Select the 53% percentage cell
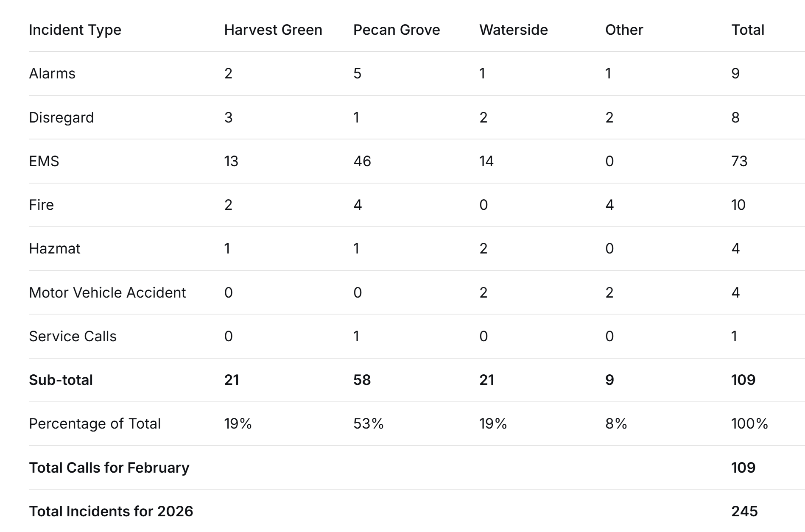The image size is (805, 532). 368,423
